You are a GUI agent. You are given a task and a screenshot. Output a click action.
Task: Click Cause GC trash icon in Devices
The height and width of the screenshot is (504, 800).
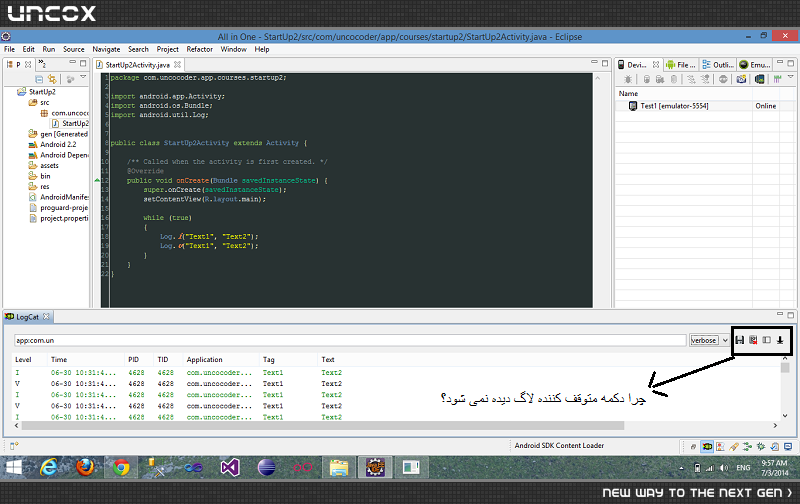[x=674, y=79]
